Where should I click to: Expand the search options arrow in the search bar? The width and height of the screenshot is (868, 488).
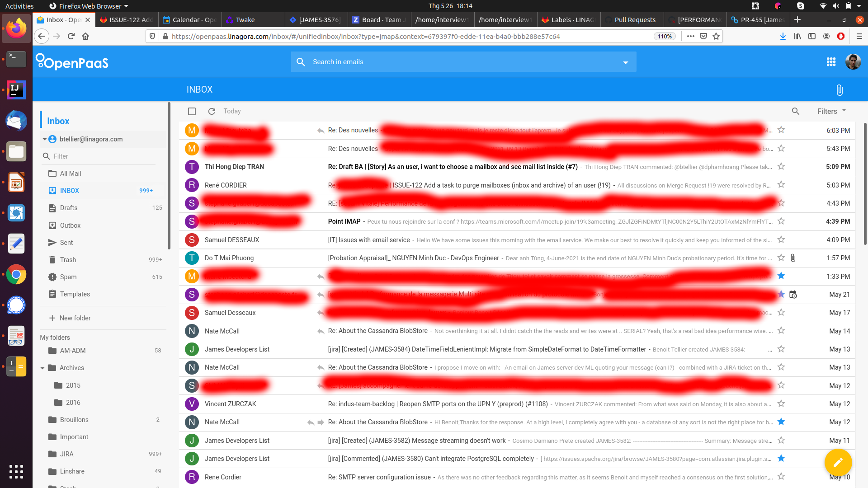click(625, 62)
